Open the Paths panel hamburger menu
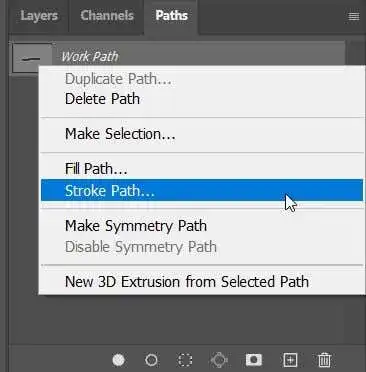Screen dimensions: 366x372 pos(354,16)
